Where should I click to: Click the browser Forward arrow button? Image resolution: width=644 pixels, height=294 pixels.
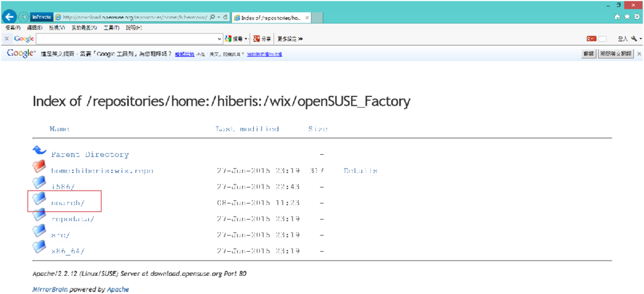[23, 17]
